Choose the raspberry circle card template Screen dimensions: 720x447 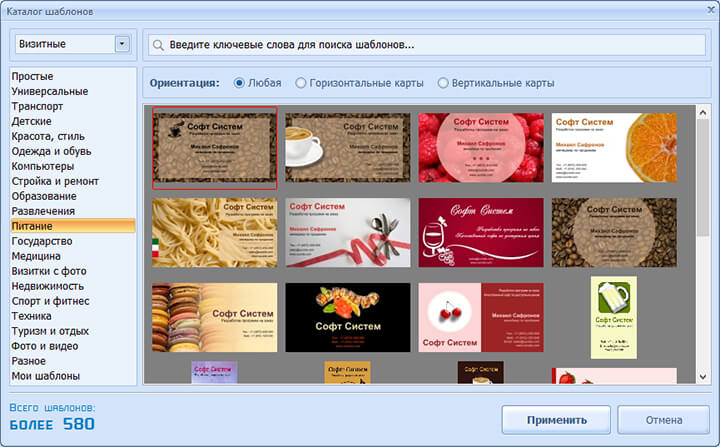pyautogui.click(x=481, y=147)
